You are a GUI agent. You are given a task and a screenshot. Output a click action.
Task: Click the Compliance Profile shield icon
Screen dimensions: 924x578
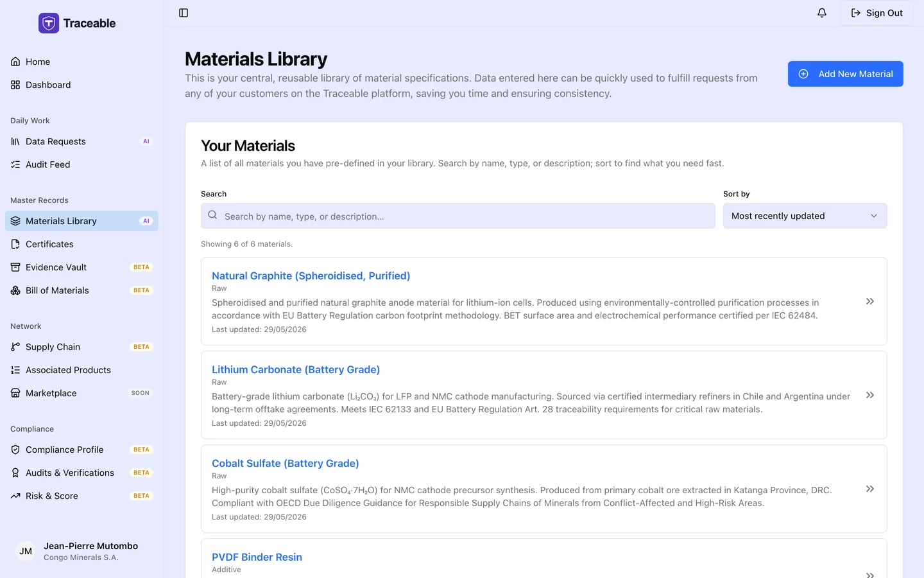[x=15, y=450]
